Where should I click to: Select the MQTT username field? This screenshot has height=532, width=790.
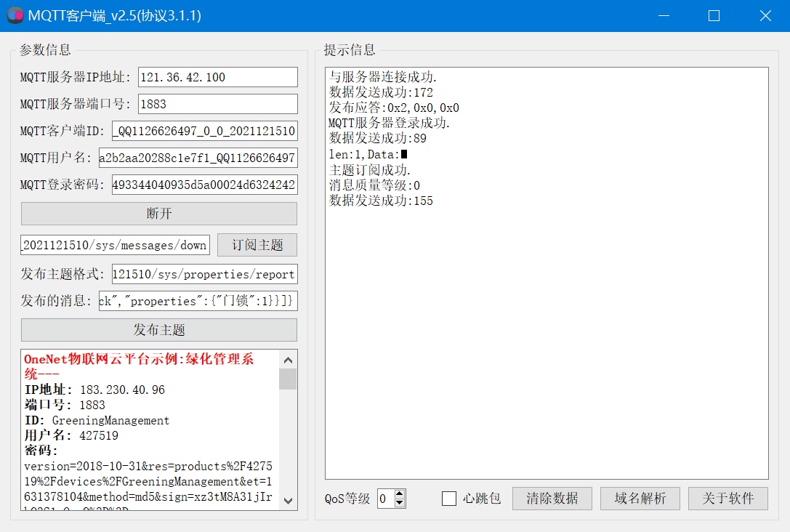(198, 158)
